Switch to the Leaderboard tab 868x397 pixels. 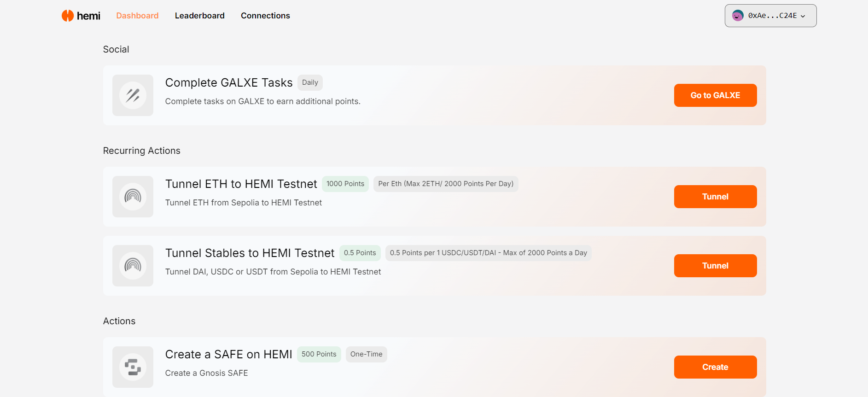click(x=200, y=16)
